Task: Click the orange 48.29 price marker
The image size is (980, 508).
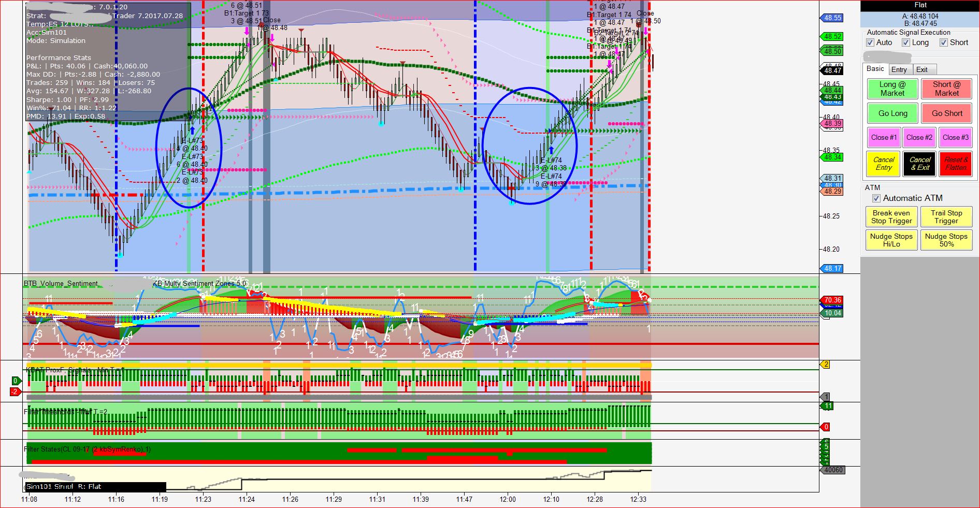Action: click(x=832, y=192)
